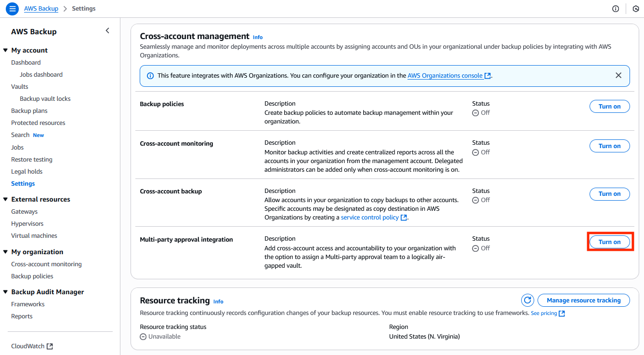Collapse the AWS Backup sidebar panel
The height and width of the screenshot is (355, 644).
(107, 30)
